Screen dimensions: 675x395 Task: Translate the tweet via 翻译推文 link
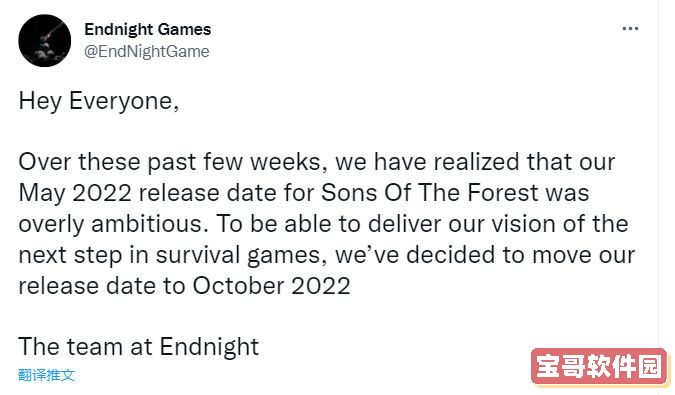46,375
